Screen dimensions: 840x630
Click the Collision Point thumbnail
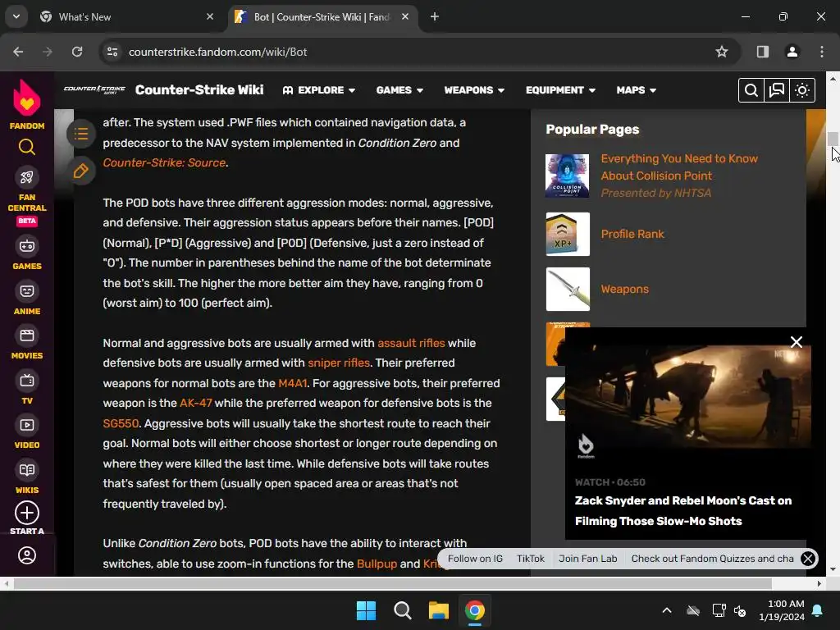pos(568,176)
